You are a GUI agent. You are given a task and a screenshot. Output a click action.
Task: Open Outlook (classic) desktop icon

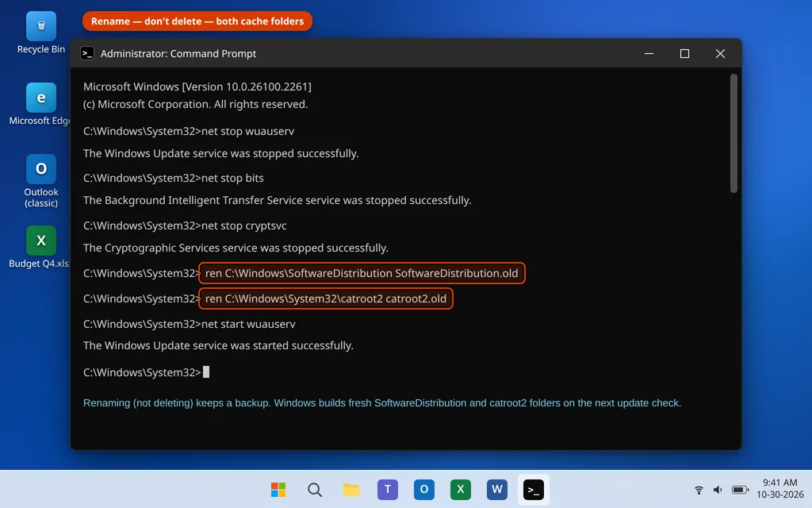coord(41,181)
